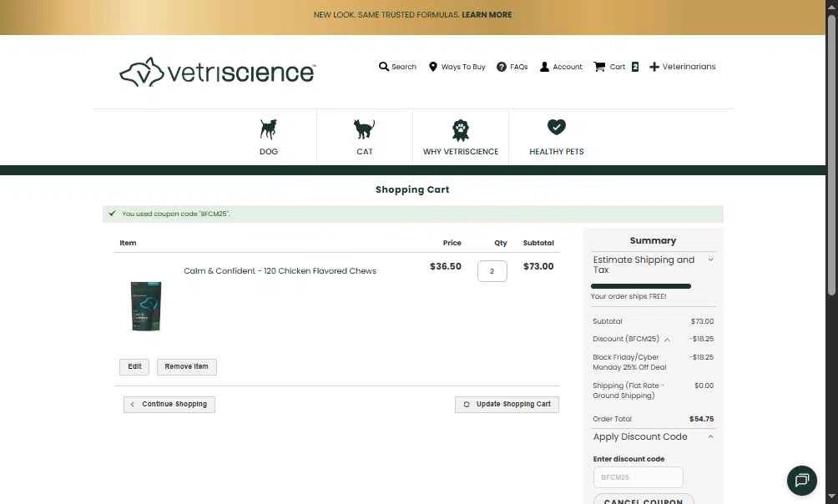Screen dimensions: 838x504
Task: Click the Account person icon
Action: click(x=544, y=67)
